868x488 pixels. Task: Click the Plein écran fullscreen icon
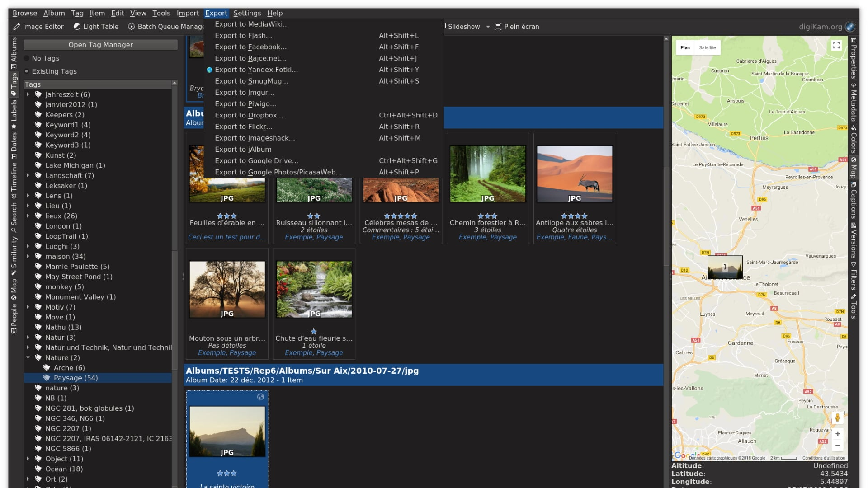tap(498, 27)
